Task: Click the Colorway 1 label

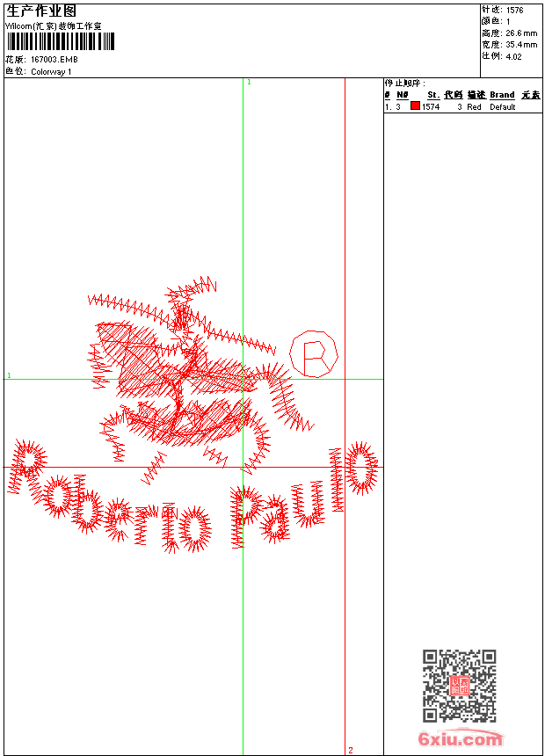Action: pyautogui.click(x=51, y=72)
